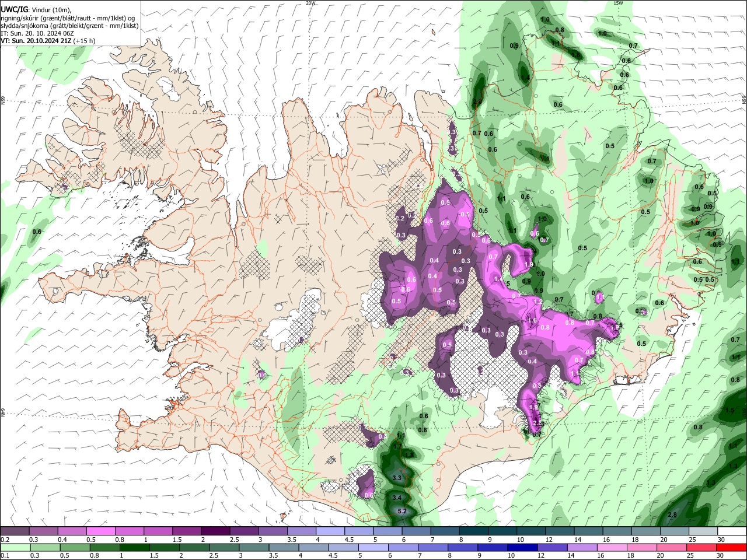The width and height of the screenshot is (747, 560).
Task: Click the 'rigning/skúrir' legend description line
Action: click(68, 17)
